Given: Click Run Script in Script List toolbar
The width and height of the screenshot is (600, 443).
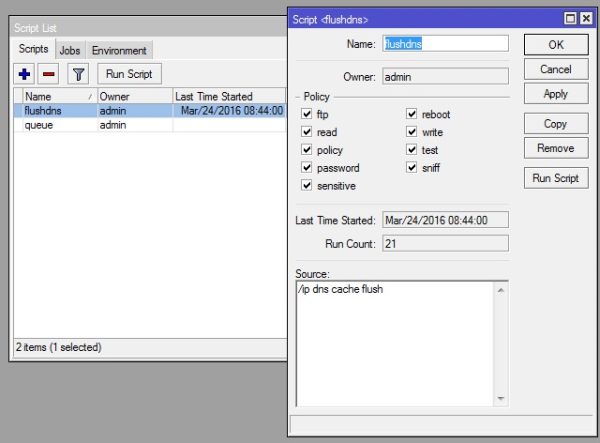Looking at the screenshot, I should click(129, 74).
